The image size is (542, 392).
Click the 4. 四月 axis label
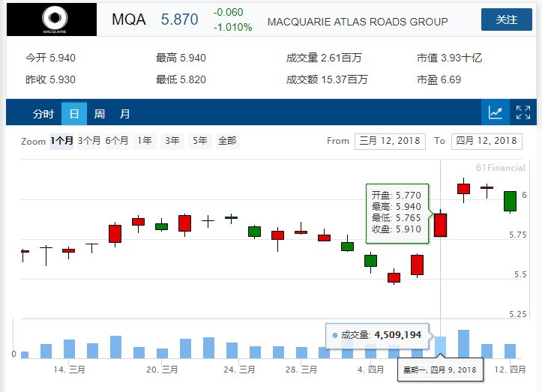[x=370, y=370]
